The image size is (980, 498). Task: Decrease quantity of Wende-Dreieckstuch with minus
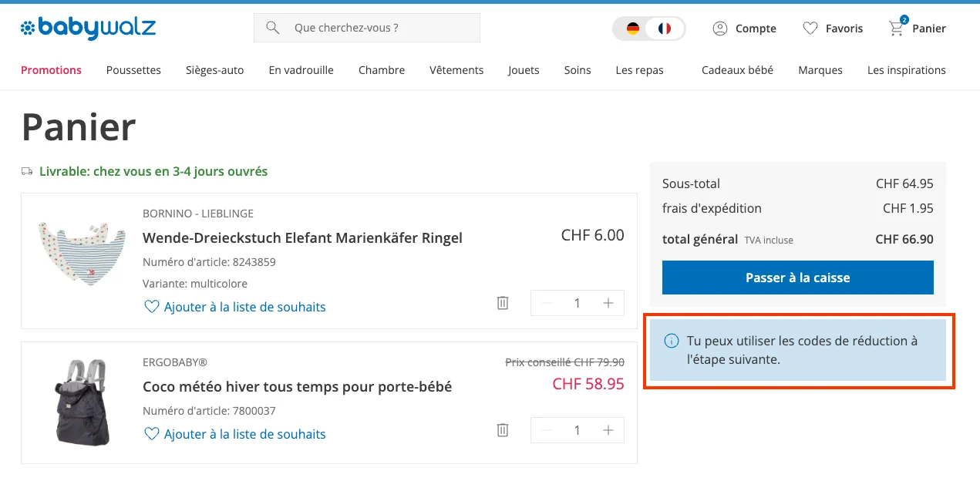[546, 303]
